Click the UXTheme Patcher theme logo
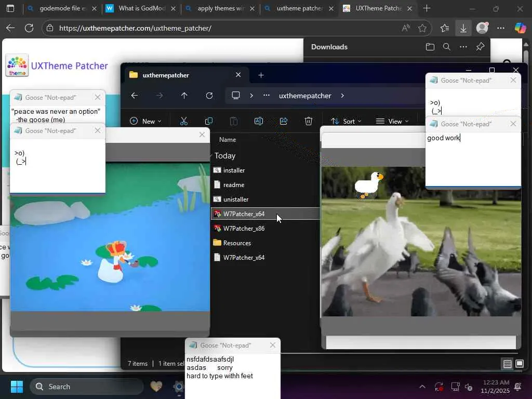This screenshot has height=399, width=532. pos(17,65)
